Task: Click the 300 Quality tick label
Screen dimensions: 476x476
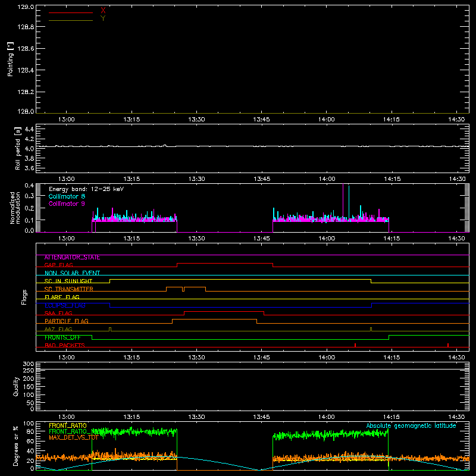Action: point(28,364)
